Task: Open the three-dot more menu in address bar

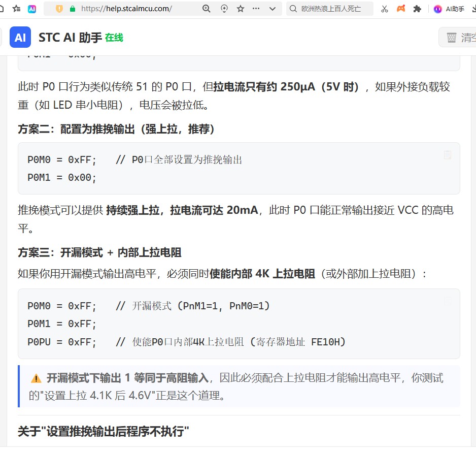Action: (256, 9)
